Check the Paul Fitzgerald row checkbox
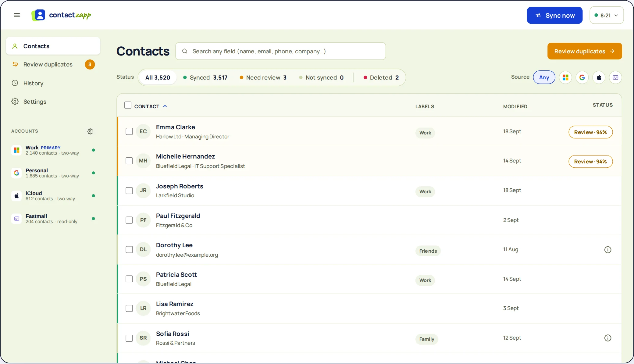634x364 pixels. coord(129,220)
